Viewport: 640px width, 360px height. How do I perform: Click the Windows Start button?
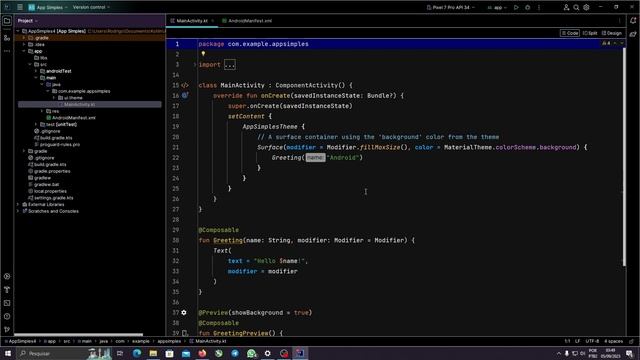click(8, 353)
